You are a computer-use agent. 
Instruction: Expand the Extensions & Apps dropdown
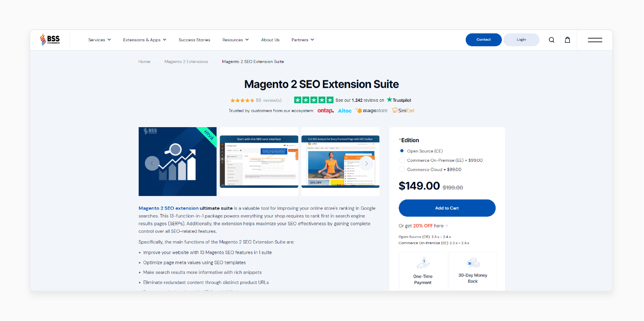point(144,40)
